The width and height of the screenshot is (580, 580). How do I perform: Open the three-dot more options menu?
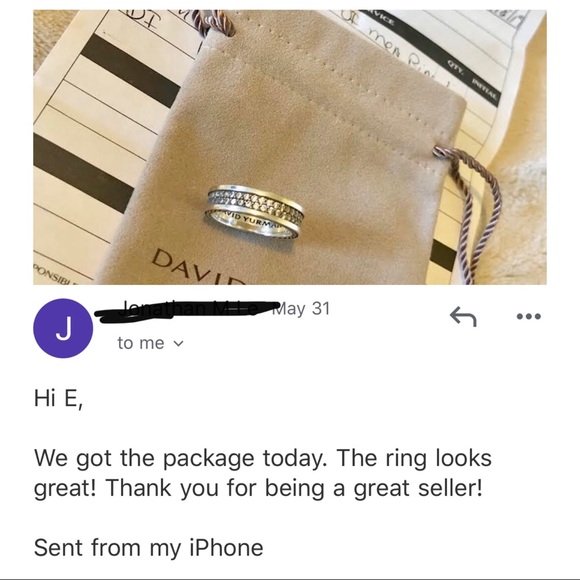[529, 316]
